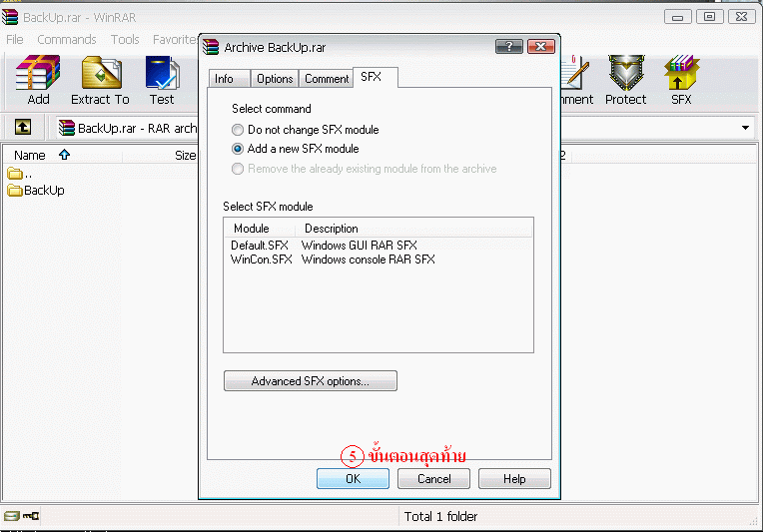Open the Favorites menu
Screen dimensions: 763x532
point(175,39)
